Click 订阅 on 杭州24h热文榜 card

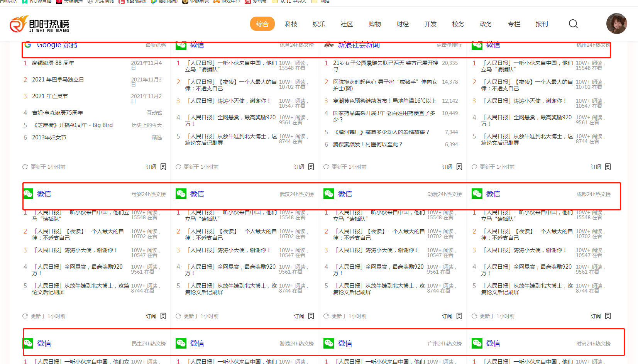[x=596, y=167]
